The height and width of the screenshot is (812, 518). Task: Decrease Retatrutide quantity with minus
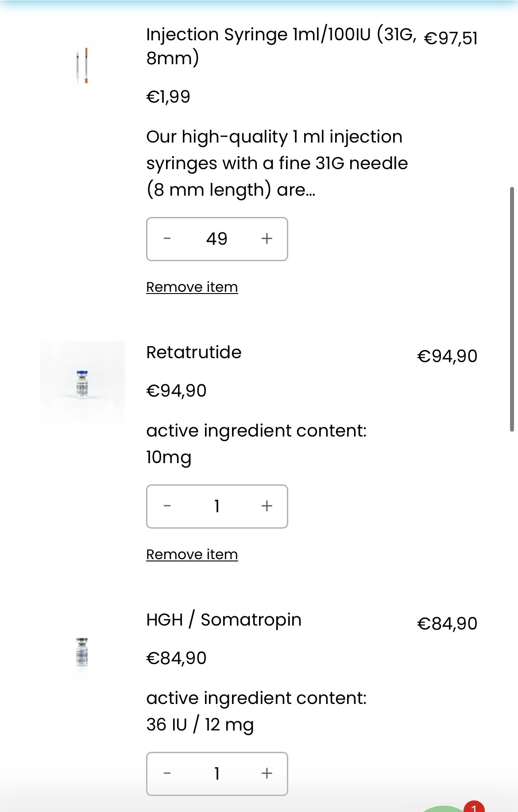(167, 506)
